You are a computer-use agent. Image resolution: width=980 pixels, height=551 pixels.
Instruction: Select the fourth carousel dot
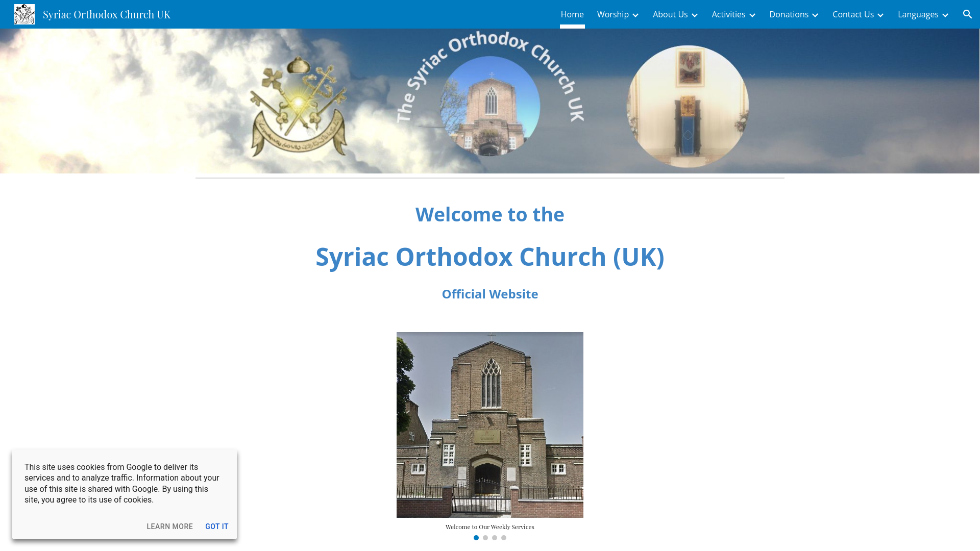tap(504, 538)
